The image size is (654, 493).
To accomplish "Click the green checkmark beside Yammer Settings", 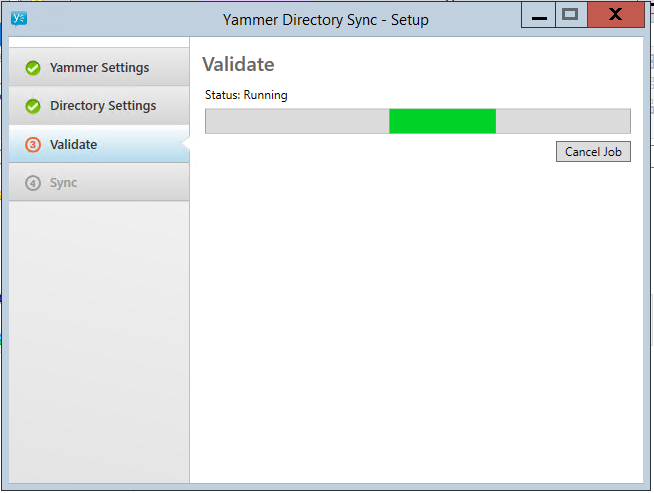I will tap(33, 68).
